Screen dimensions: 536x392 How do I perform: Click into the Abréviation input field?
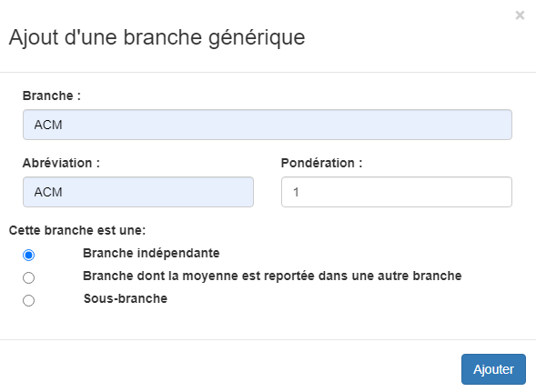(x=138, y=192)
